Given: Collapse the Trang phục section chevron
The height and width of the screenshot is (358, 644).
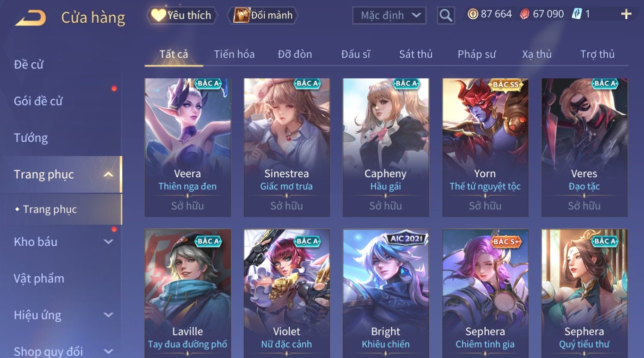Looking at the screenshot, I should click(109, 174).
